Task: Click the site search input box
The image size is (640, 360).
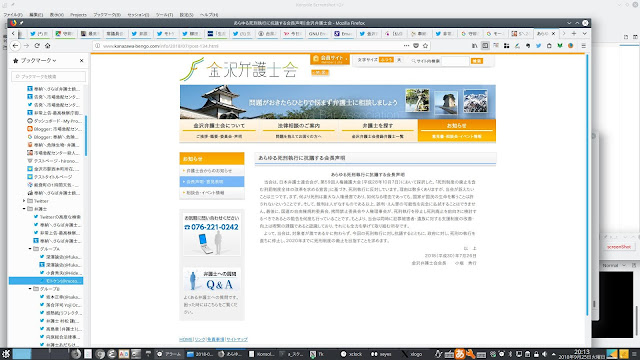Action: click(x=455, y=61)
